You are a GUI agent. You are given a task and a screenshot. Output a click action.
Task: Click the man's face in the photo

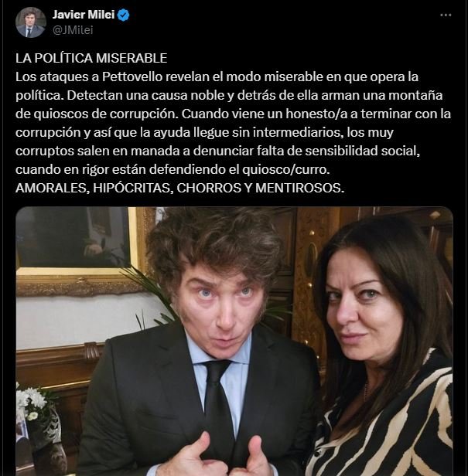point(221,311)
